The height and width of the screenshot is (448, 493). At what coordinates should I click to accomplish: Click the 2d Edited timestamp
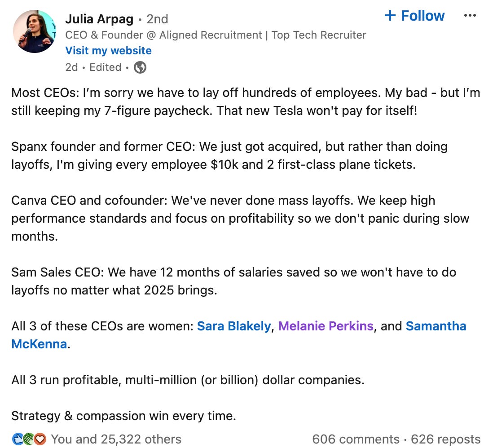coord(93,67)
